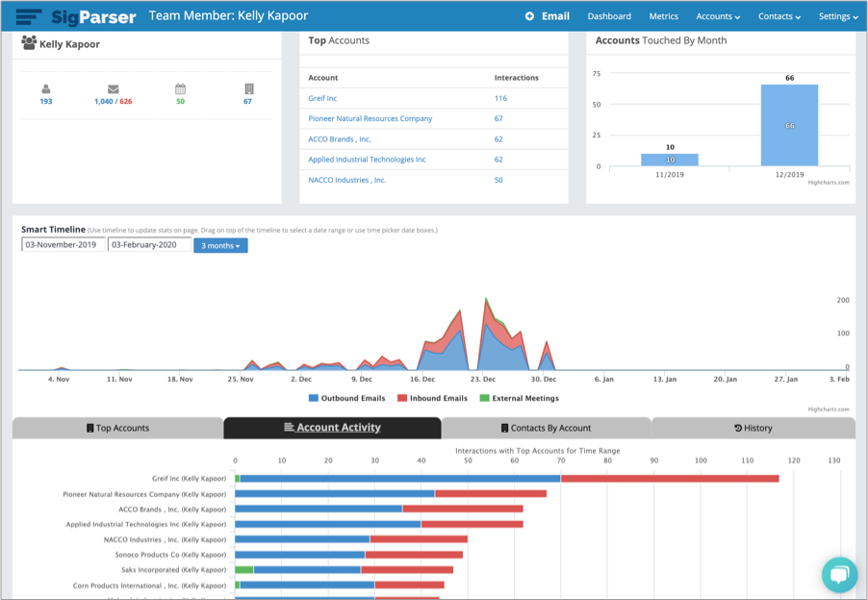This screenshot has height=600, width=868.
Task: Click the 11/2019 bar in Accounts Touched chart
Action: 669,160
